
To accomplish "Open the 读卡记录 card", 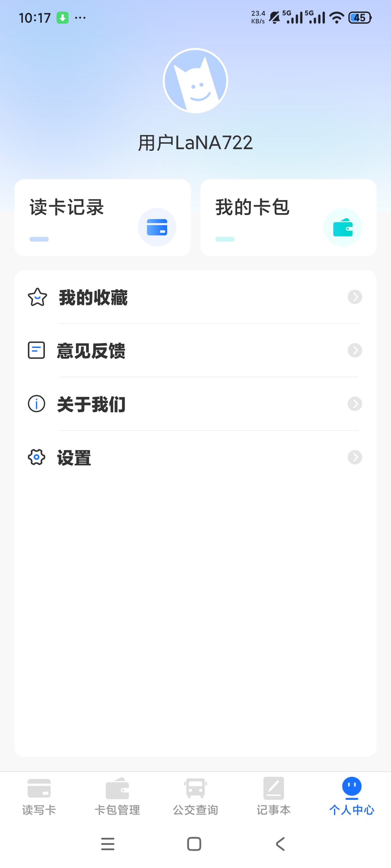I will [x=103, y=218].
